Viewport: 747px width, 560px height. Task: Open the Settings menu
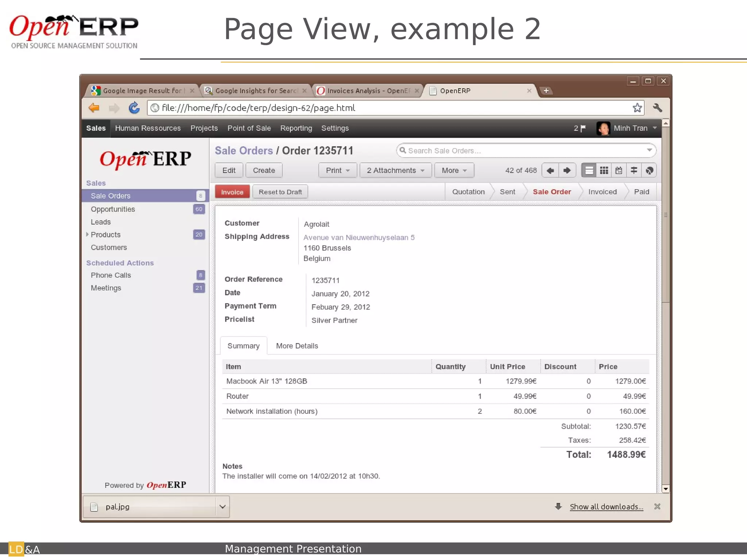click(335, 128)
